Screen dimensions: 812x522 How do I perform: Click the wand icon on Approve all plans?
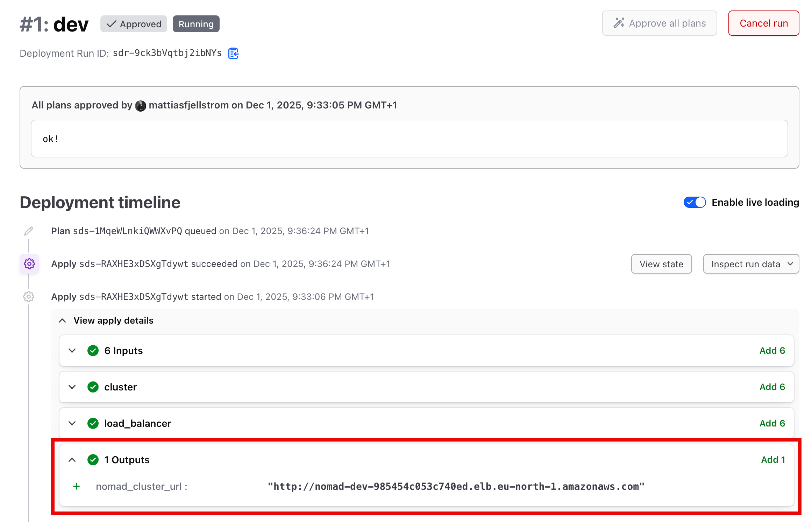click(x=619, y=23)
